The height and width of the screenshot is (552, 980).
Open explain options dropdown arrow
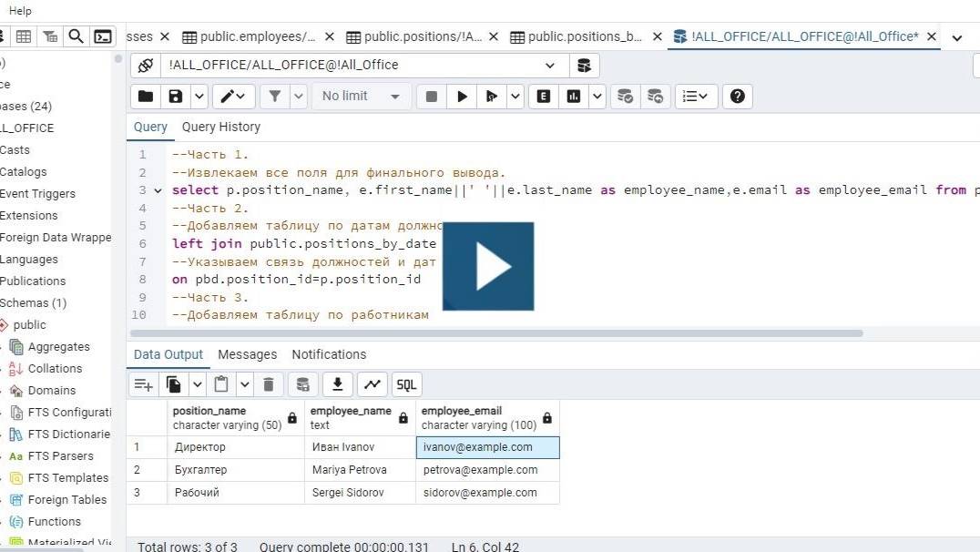tap(597, 97)
